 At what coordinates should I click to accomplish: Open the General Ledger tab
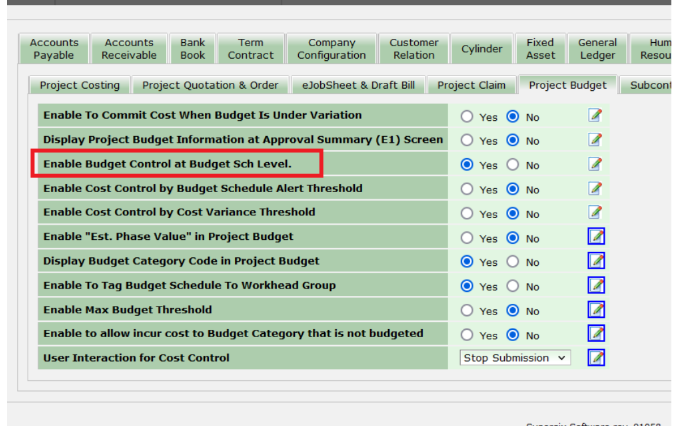(598, 49)
